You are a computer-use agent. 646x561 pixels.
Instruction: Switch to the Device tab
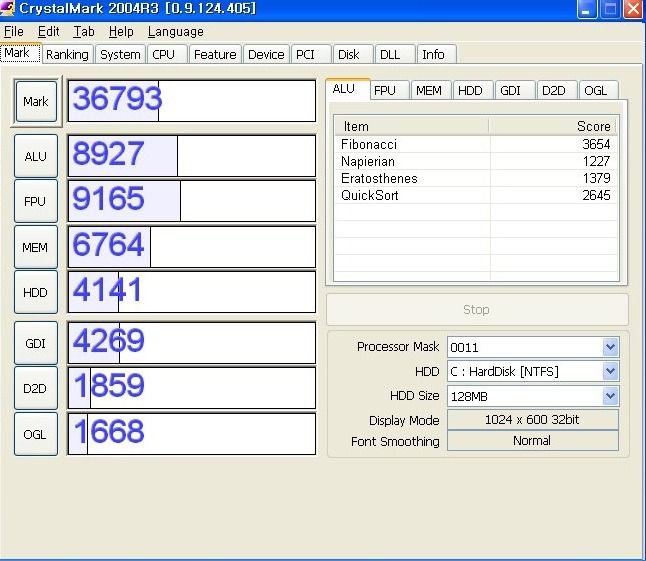(267, 54)
